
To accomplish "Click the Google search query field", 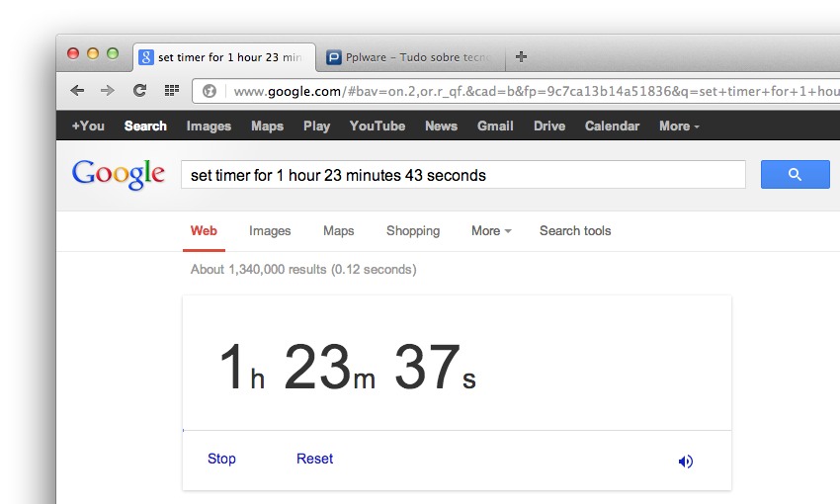I will click(462, 175).
